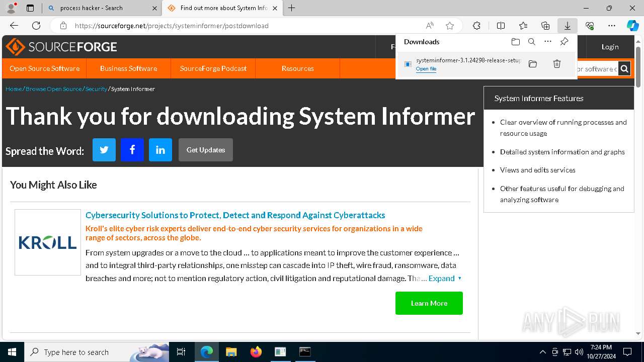Open Task View on taskbar
644x362 pixels.
(x=181, y=352)
